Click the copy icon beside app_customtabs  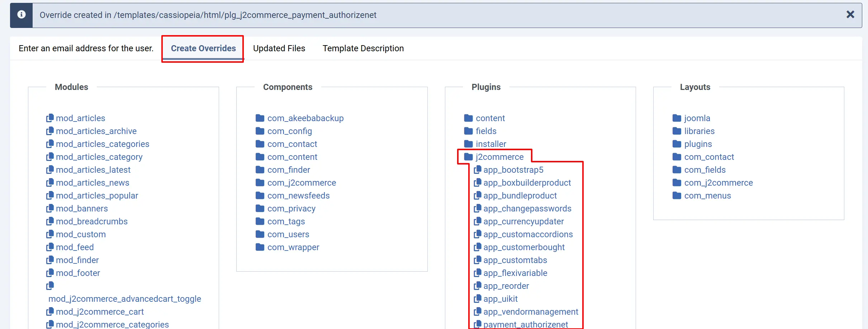tap(477, 260)
